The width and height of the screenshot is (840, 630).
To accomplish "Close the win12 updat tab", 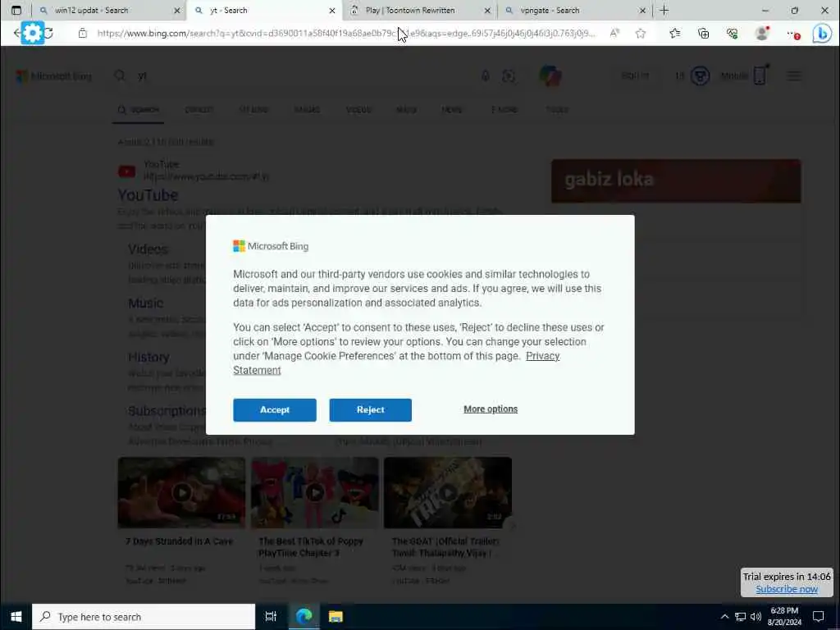I will [177, 10].
